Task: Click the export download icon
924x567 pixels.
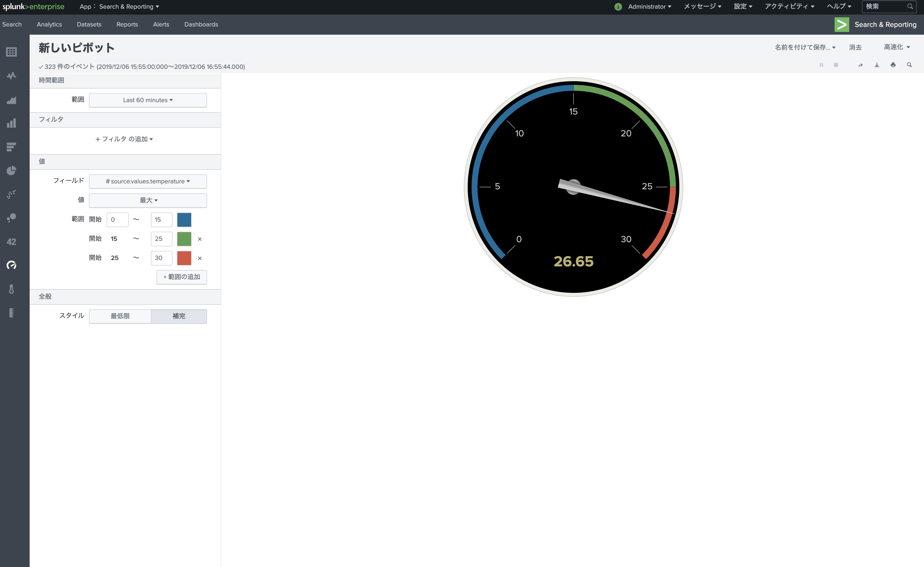Action: click(x=877, y=65)
